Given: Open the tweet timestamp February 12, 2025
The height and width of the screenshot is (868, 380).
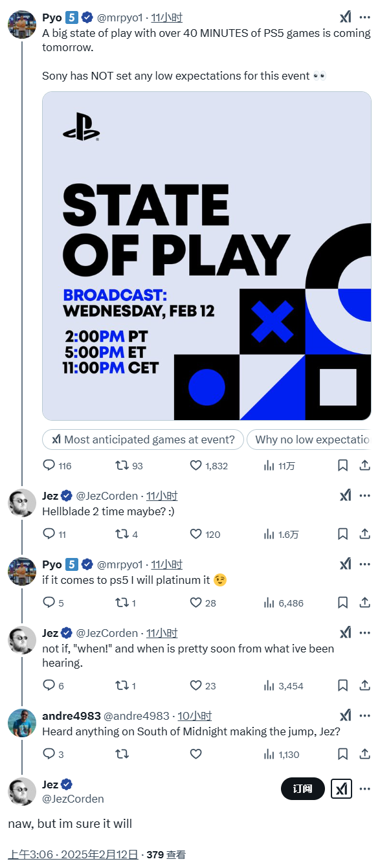Looking at the screenshot, I should (x=73, y=854).
